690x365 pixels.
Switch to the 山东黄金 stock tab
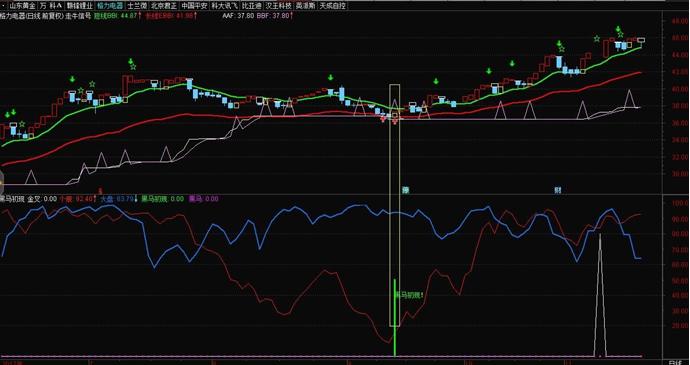22,6
